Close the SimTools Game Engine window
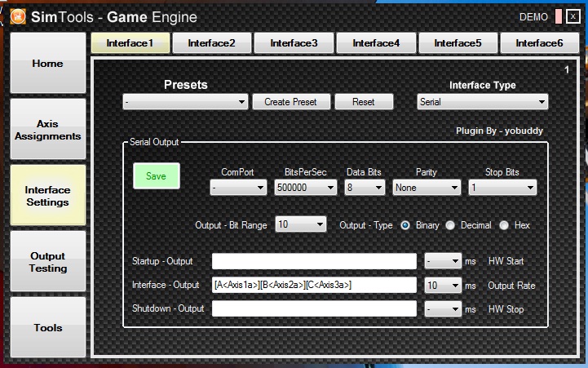The width and height of the screenshot is (588, 368). [x=573, y=16]
